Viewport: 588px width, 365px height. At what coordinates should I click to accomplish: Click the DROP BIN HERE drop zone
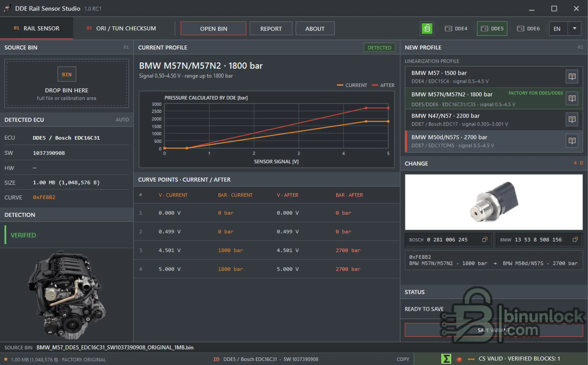67,83
